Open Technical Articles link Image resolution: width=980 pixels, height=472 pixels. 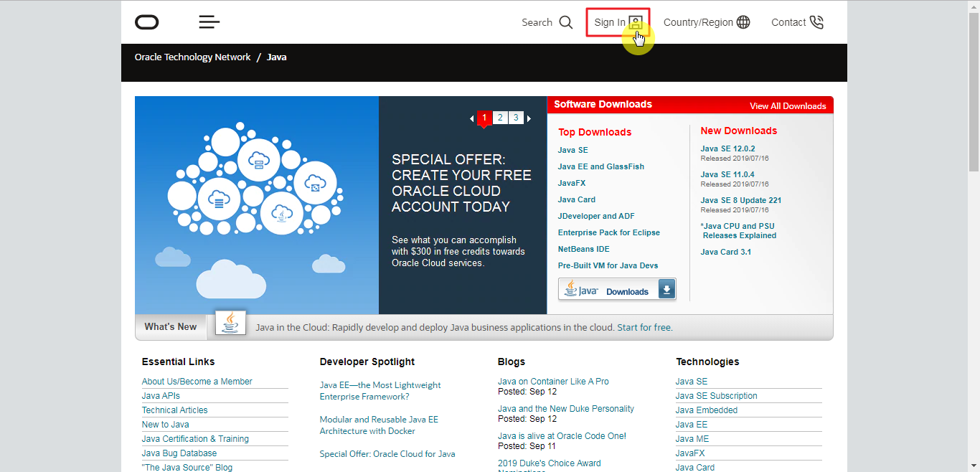175,410
